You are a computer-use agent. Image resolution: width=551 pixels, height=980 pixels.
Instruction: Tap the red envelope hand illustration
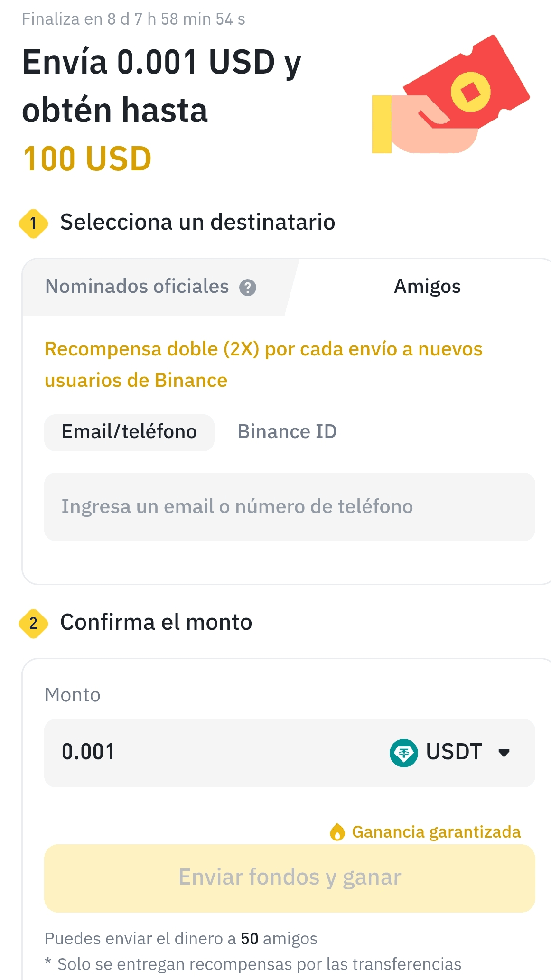coord(450,94)
